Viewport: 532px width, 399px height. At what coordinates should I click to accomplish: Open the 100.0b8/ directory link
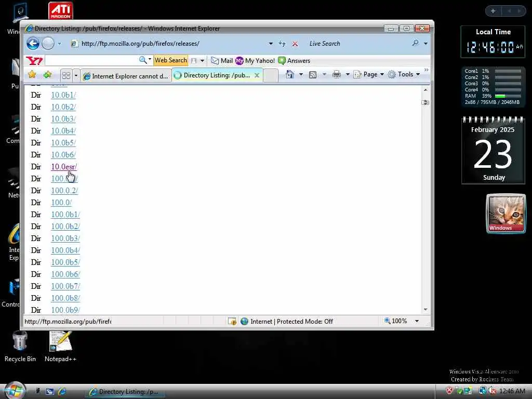(x=65, y=298)
